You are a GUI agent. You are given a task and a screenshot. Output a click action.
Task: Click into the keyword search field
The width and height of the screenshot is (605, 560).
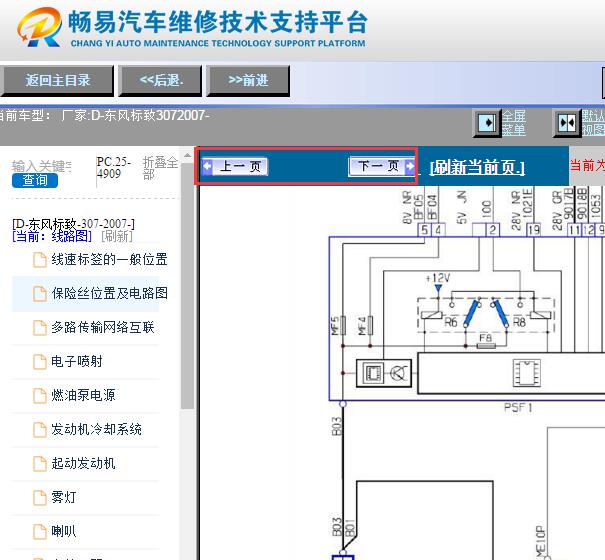tap(41, 166)
